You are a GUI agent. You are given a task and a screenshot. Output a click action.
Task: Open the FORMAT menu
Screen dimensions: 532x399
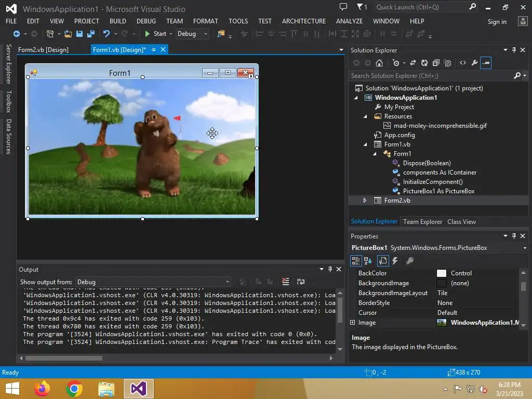(206, 21)
